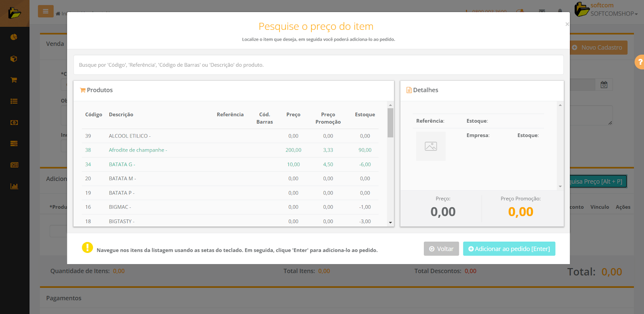
Task: Toggle the hamburger menu button
Action: (45, 11)
